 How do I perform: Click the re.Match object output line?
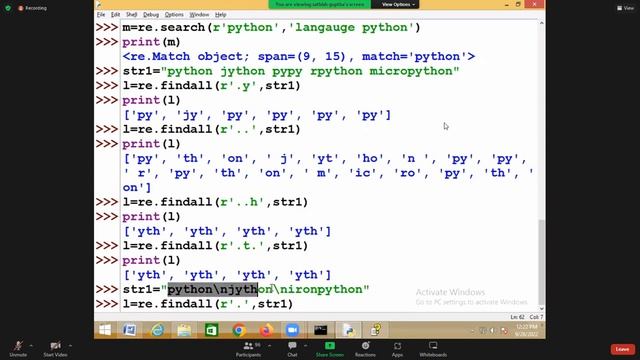299,56
